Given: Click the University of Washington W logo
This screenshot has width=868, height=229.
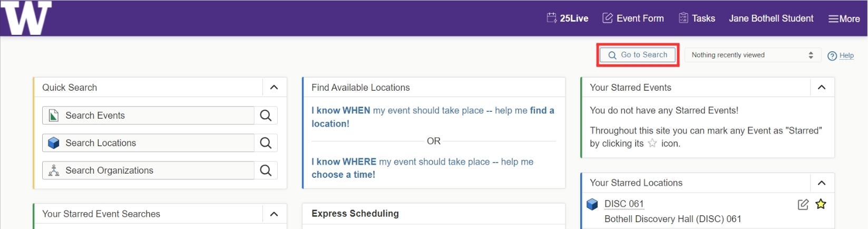Looking at the screenshot, I should pyautogui.click(x=26, y=18).
